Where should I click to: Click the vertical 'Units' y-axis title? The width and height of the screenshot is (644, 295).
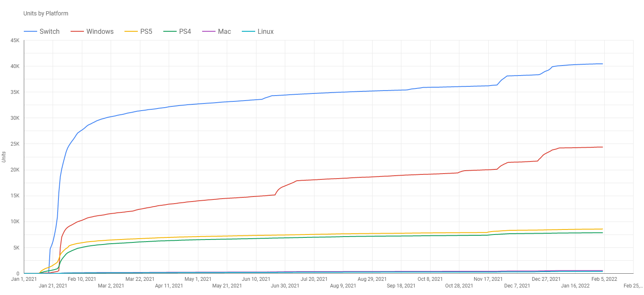click(x=4, y=156)
